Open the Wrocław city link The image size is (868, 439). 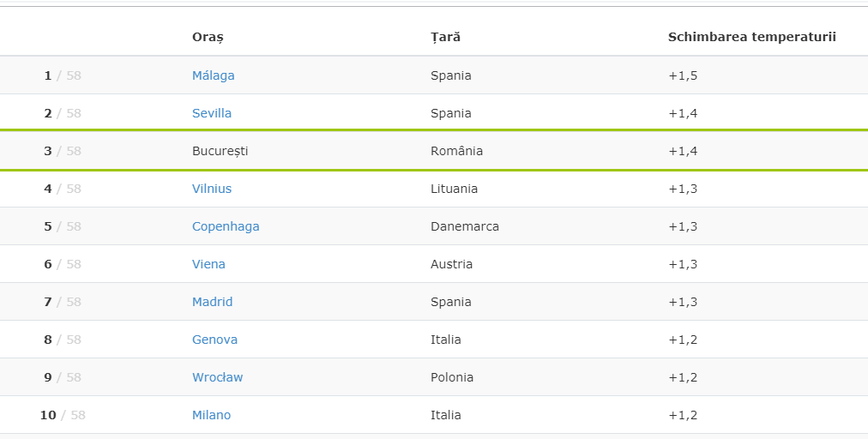tap(217, 377)
